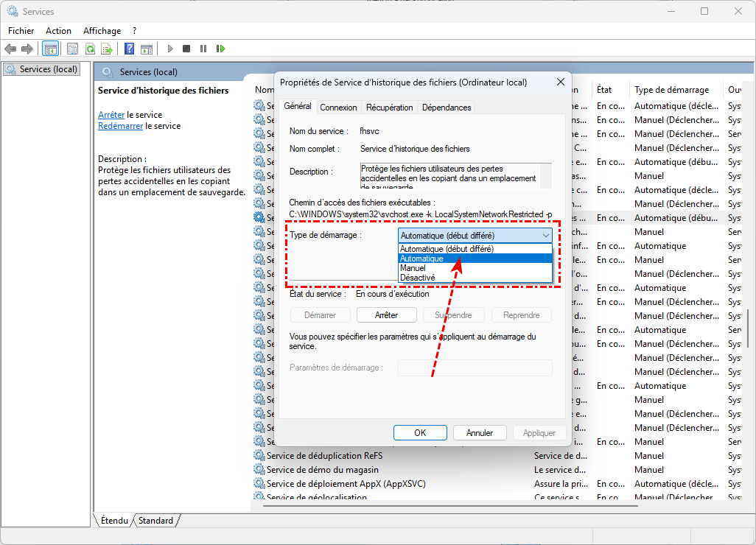The width and height of the screenshot is (756, 545).
Task: Click the Pause service toolbar icon
Action: (x=203, y=49)
